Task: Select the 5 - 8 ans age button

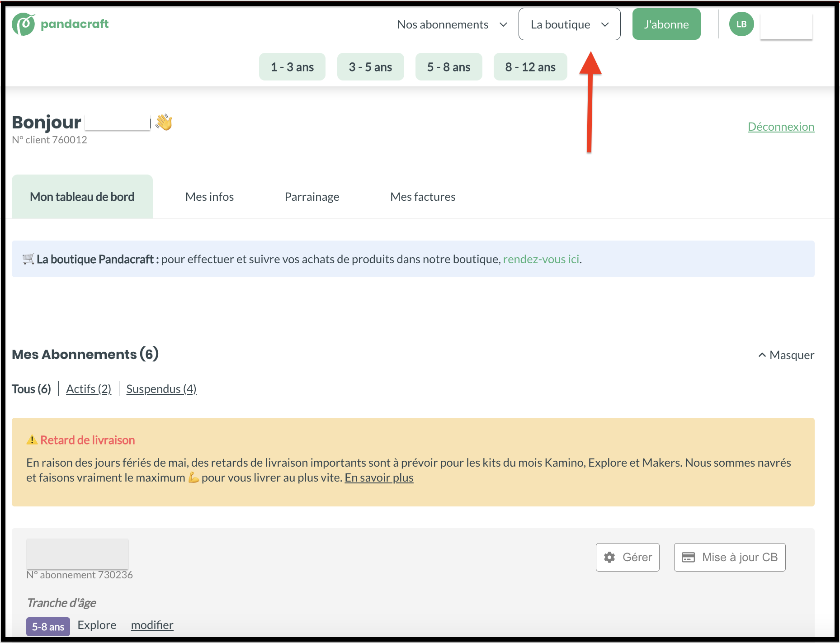Action: pyautogui.click(x=448, y=67)
